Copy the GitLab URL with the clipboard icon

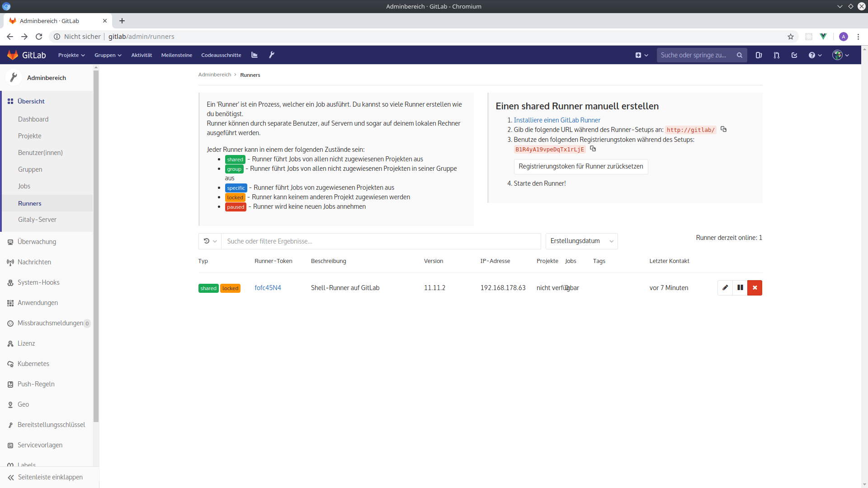pos(723,129)
